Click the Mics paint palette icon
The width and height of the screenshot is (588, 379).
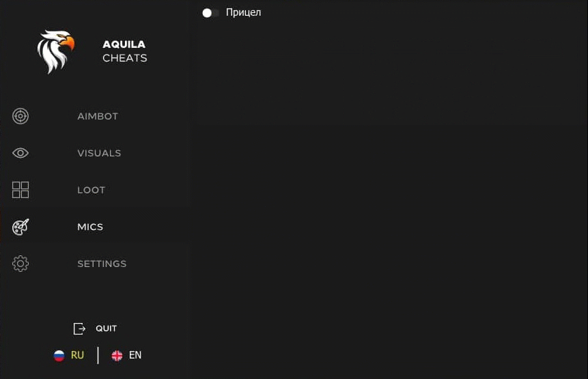(20, 227)
